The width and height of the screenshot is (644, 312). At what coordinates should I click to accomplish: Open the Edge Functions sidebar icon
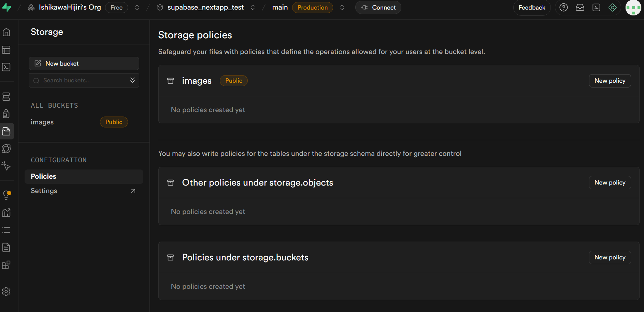(6, 149)
